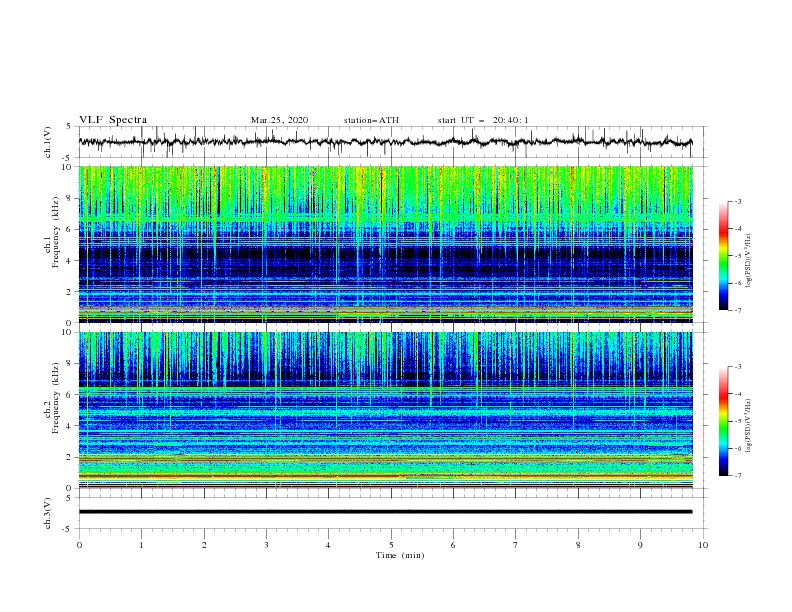Click the lower 'log(PSD)(V²/Hz)' colorbar label

tap(749, 426)
